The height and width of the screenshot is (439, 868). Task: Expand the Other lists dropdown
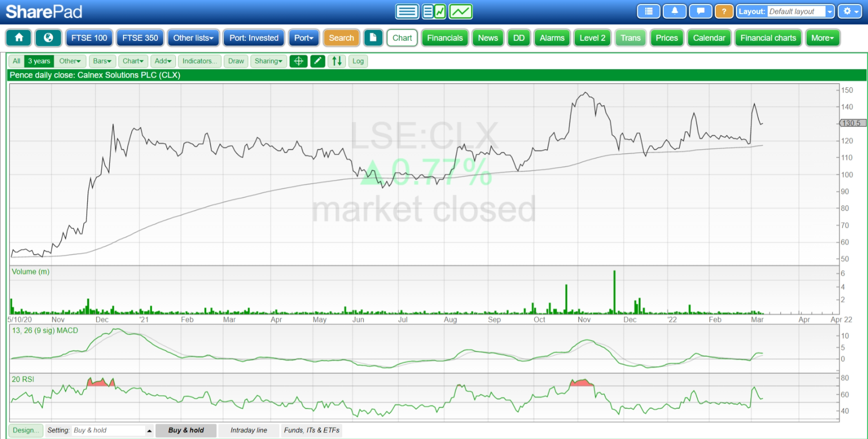point(194,38)
